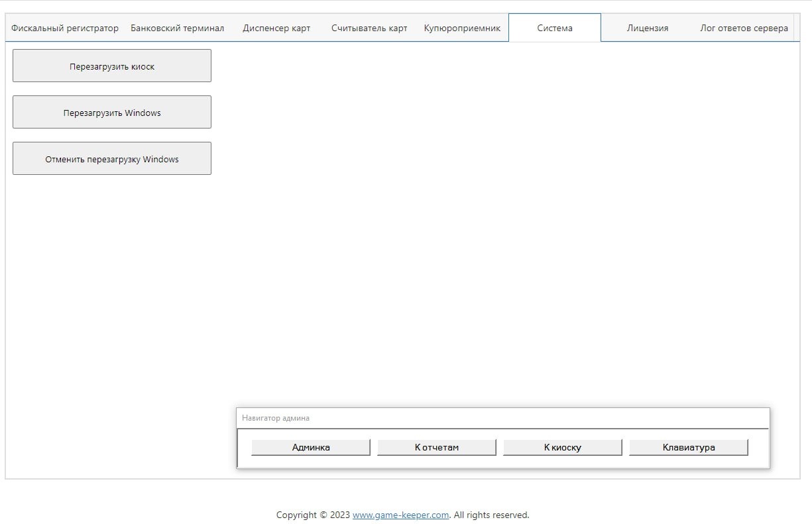The image size is (812, 524).
Task: Select the active Система tab
Action: point(555,28)
